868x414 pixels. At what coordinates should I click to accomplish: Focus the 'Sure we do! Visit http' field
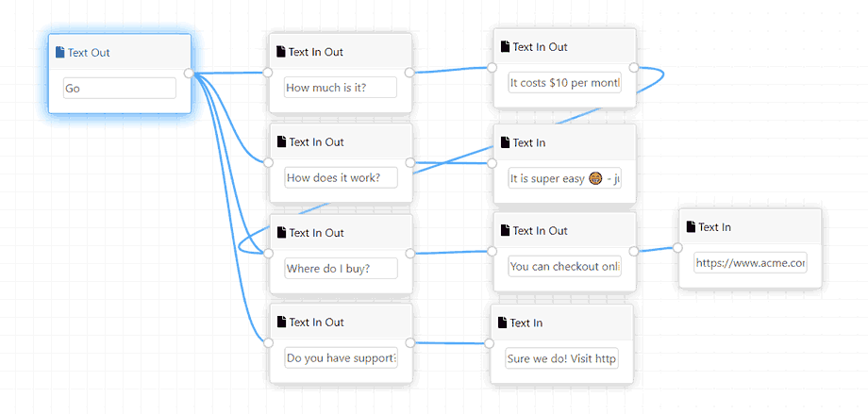pyautogui.click(x=561, y=359)
